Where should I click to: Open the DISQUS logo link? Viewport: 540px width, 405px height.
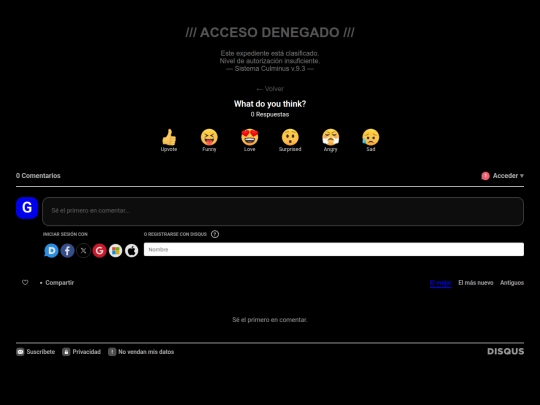[506, 351]
